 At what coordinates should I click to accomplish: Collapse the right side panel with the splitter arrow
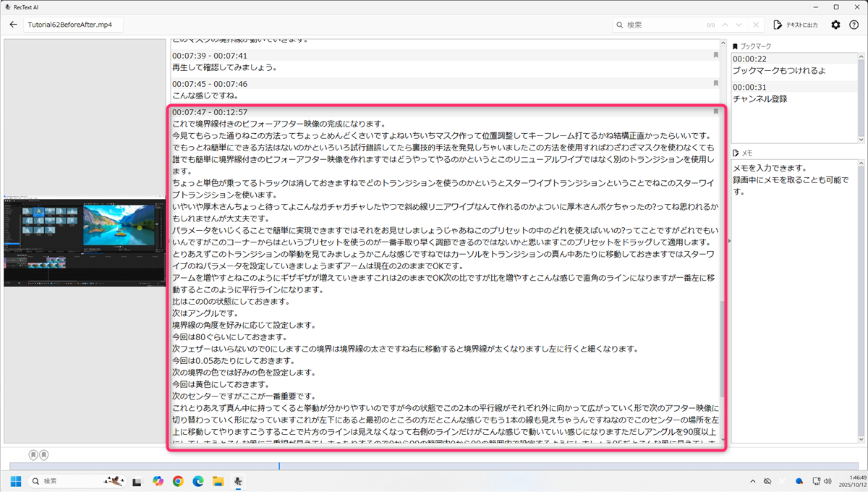(728, 241)
